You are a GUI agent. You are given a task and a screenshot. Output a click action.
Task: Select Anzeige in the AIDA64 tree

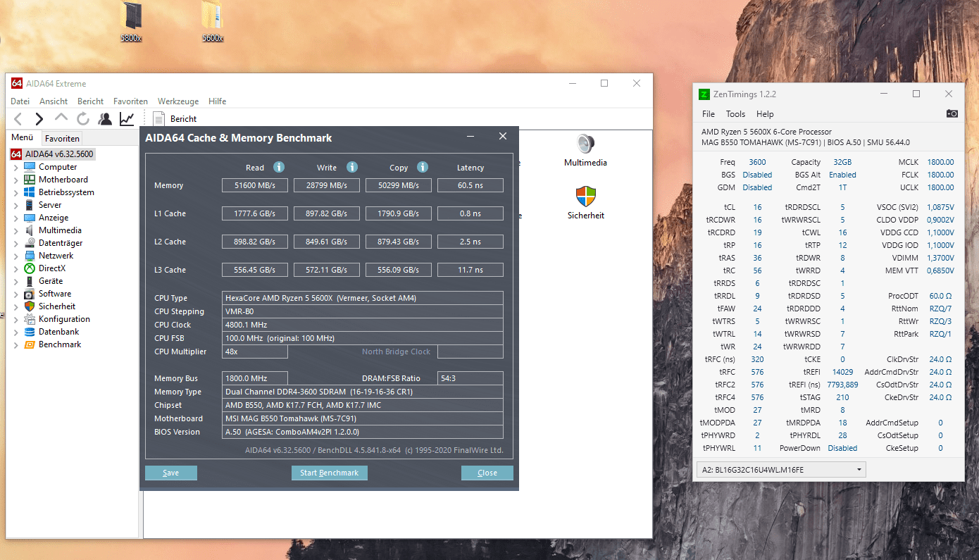(x=54, y=218)
